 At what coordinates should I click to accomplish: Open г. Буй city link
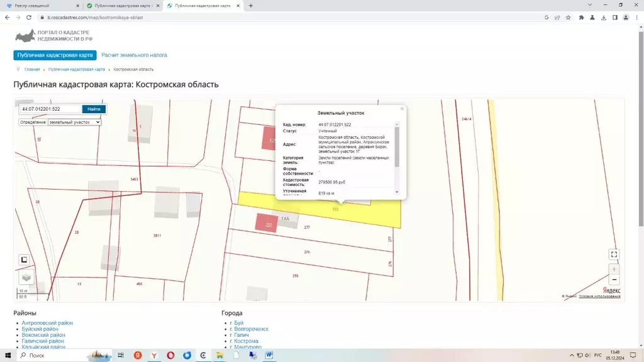tap(236, 323)
